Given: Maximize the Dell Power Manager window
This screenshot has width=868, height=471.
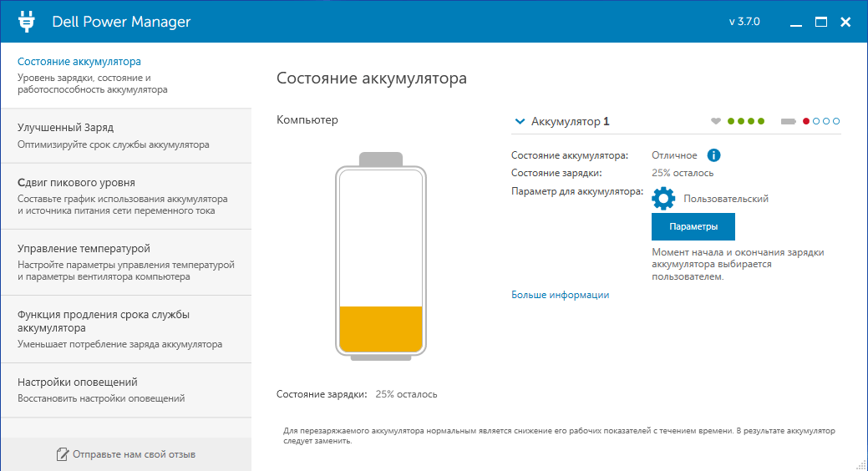Looking at the screenshot, I should coord(820,22).
